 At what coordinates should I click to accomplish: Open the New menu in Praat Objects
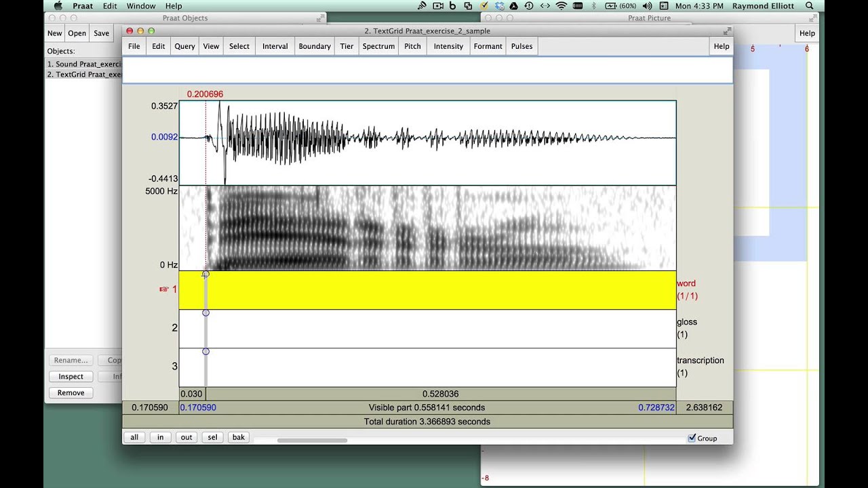54,33
